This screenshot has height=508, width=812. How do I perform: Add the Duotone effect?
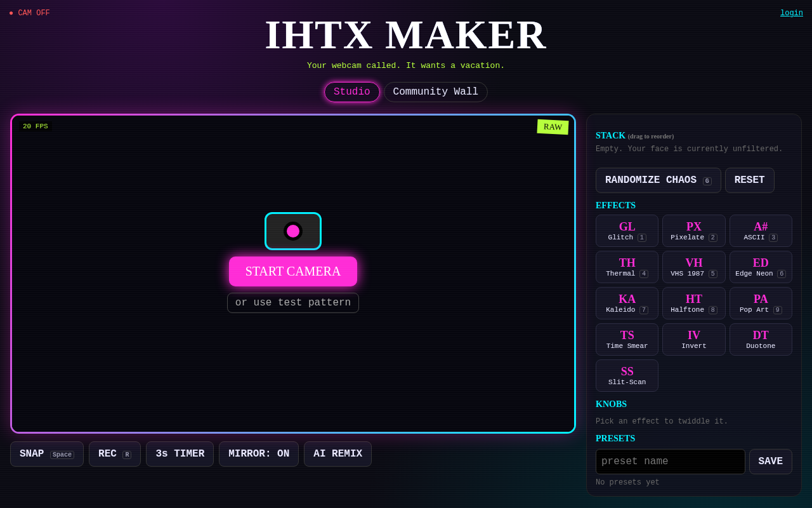[761, 339]
